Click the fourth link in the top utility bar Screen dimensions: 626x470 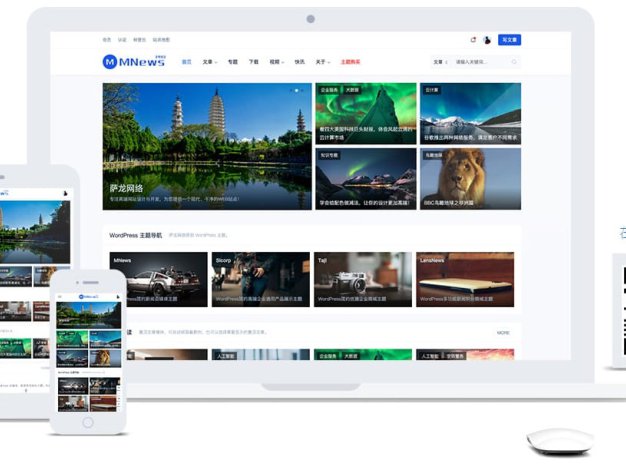(161, 40)
